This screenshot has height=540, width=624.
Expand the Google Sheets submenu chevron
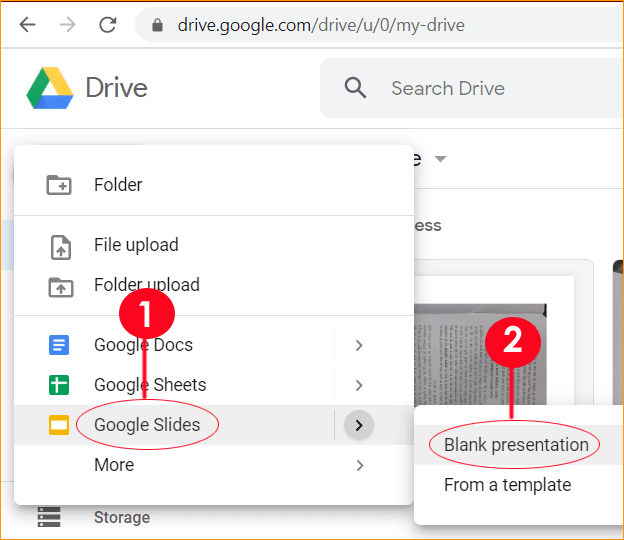(359, 385)
